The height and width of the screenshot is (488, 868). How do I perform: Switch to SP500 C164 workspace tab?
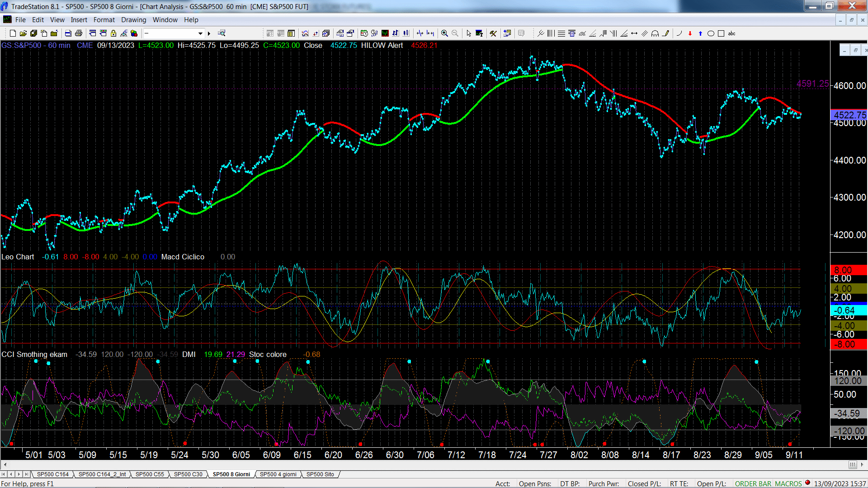pyautogui.click(x=52, y=474)
